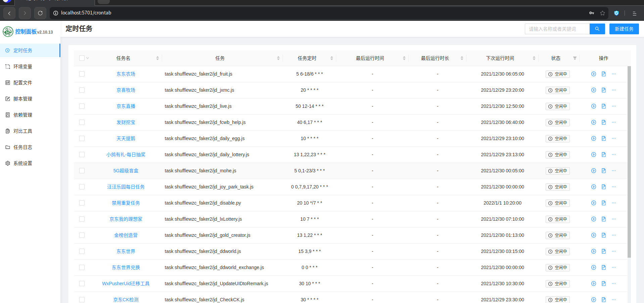Open 定时任务 in the sidebar
The width and height of the screenshot is (644, 303).
[x=30, y=50]
